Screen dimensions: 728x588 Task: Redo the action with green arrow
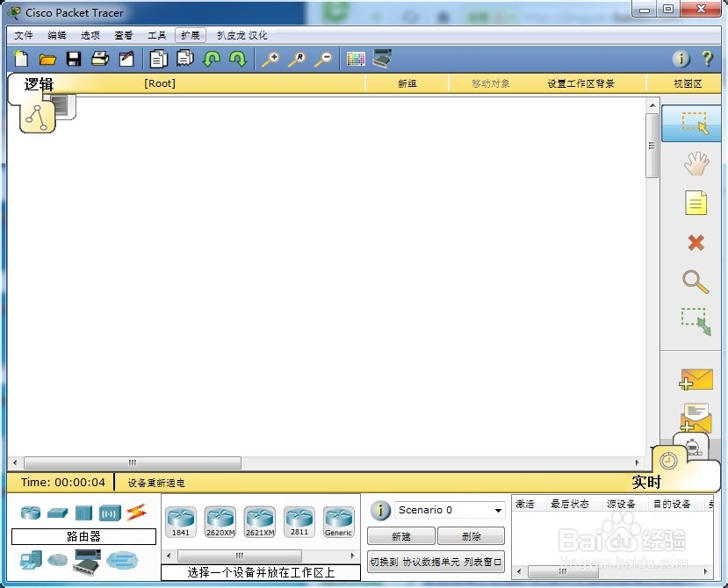pyautogui.click(x=238, y=59)
